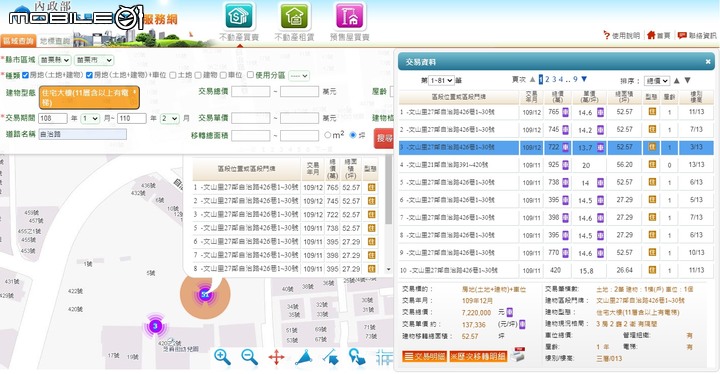720x374 pixels.
Task: Open the 預售屋買賣 pre-sale housing icon
Action: point(350,16)
